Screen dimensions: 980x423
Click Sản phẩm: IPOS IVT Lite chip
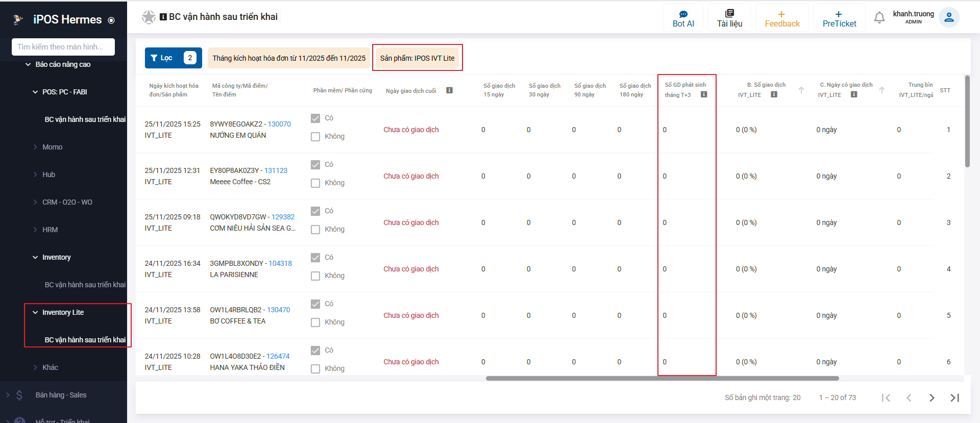417,58
